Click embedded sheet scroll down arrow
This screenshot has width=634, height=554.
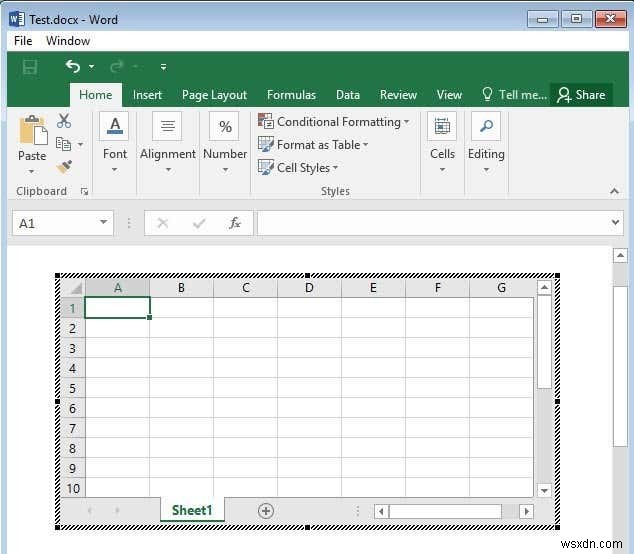(544, 491)
